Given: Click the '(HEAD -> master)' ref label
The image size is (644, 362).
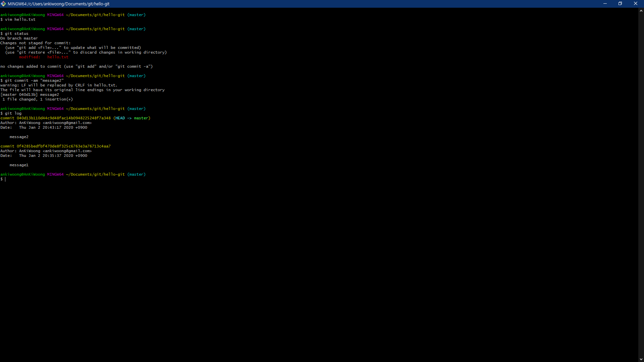Looking at the screenshot, I should coord(132,118).
